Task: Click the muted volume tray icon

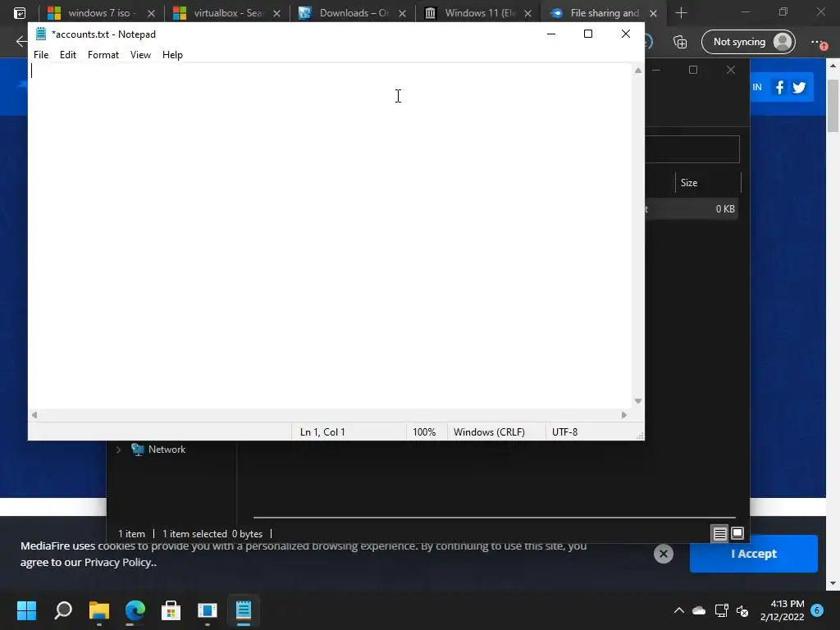Action: (742, 610)
